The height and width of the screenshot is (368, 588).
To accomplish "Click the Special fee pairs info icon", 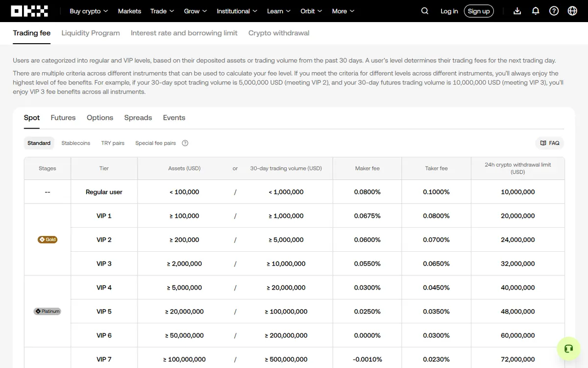I will coord(185,143).
